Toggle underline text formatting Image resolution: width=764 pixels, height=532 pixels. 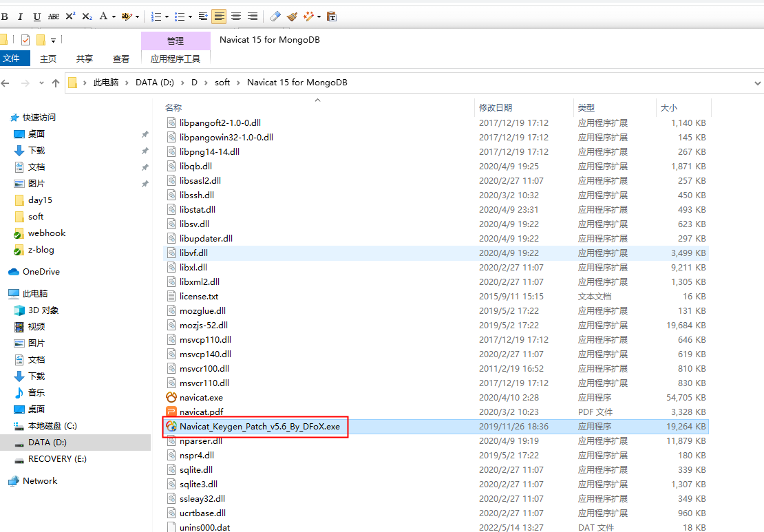click(x=36, y=17)
